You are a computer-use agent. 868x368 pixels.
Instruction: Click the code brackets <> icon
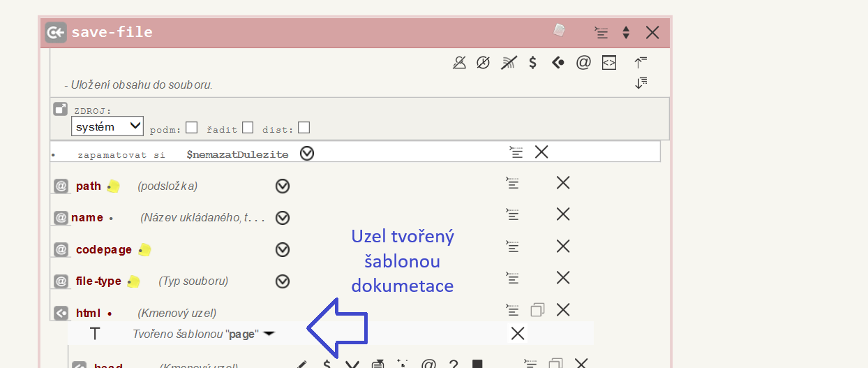[609, 63]
